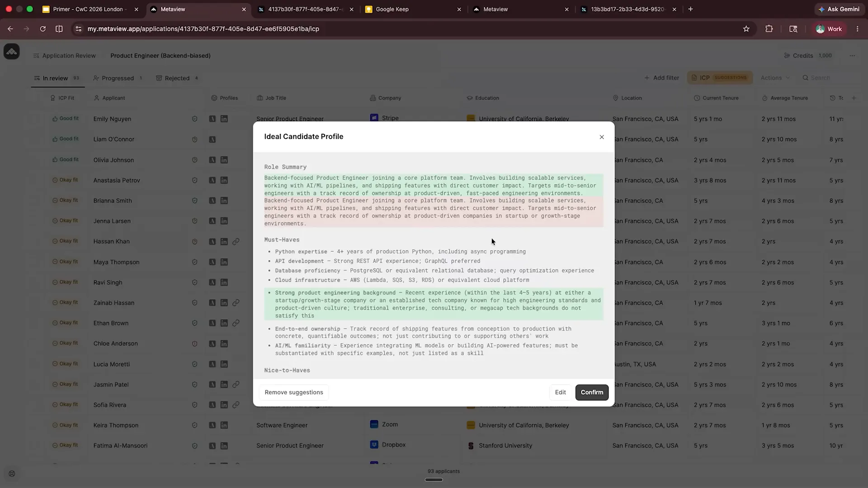
Task: Sort by ICP Fit column header
Action: 62,98
